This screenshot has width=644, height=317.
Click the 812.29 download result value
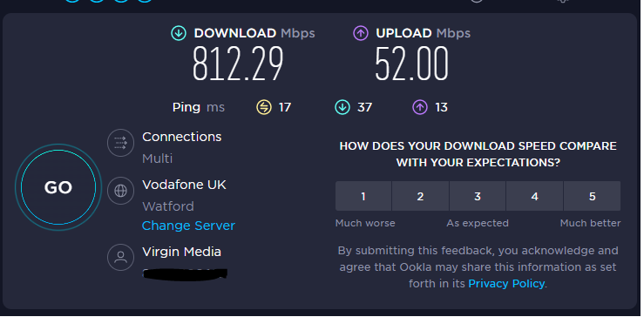tap(238, 64)
